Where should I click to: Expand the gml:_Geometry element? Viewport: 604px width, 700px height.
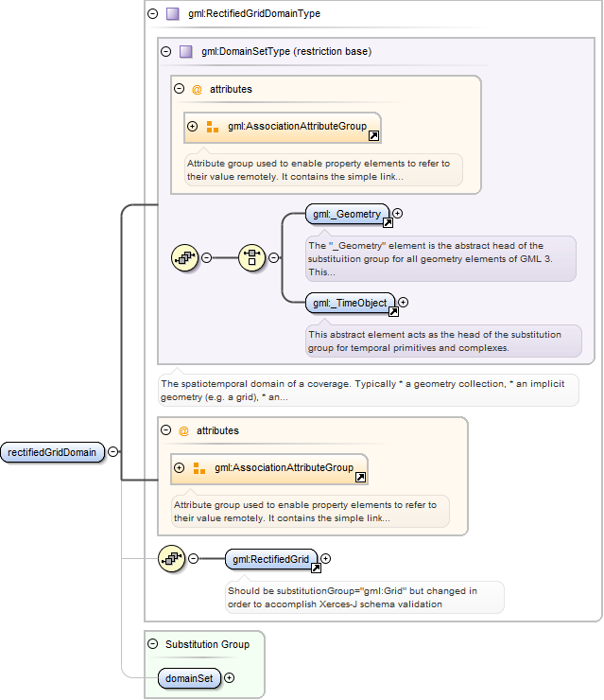(x=397, y=214)
